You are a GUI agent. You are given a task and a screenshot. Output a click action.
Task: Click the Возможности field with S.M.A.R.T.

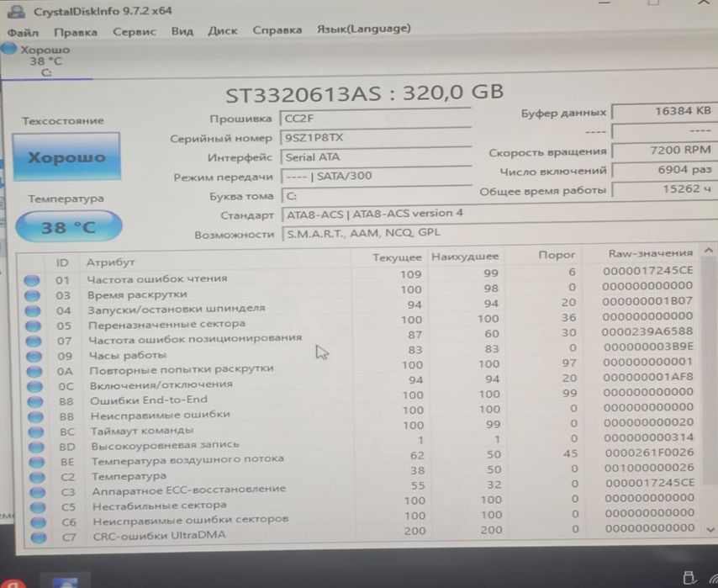point(499,233)
